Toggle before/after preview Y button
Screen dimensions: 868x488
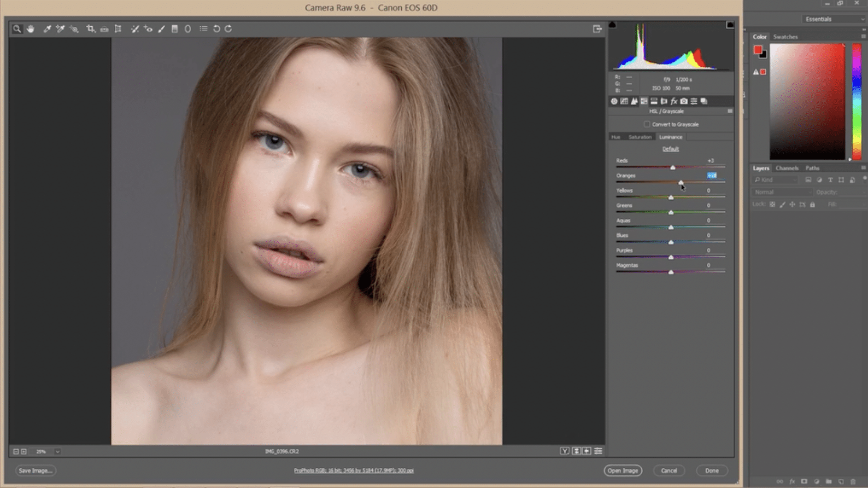click(565, 451)
